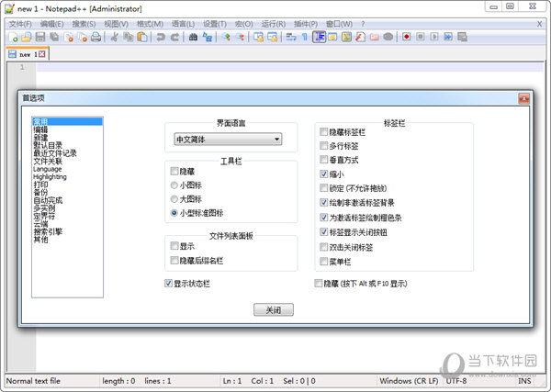Click the Save toolbar icon

[40, 37]
